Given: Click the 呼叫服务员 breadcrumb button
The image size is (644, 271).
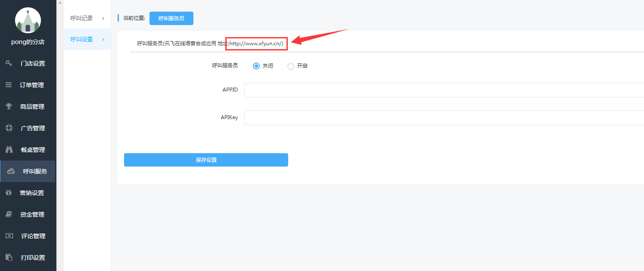Looking at the screenshot, I should click(171, 19).
